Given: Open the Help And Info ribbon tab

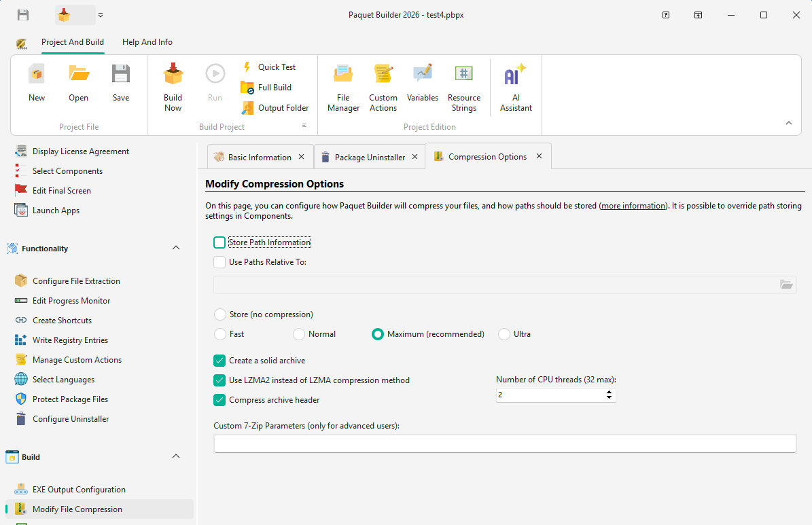Looking at the screenshot, I should point(147,41).
